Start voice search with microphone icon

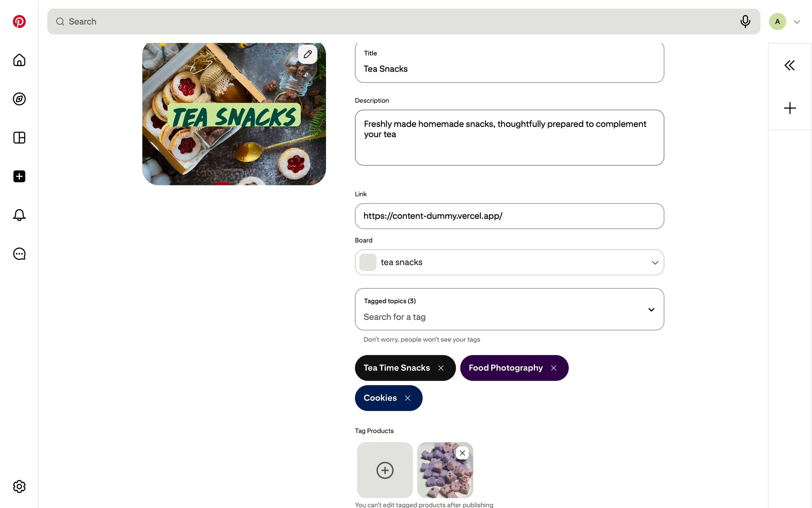click(745, 21)
